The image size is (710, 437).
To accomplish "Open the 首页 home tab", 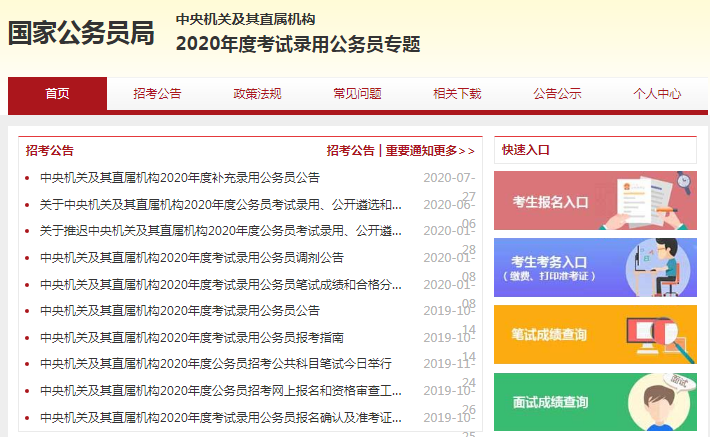I will point(58,94).
